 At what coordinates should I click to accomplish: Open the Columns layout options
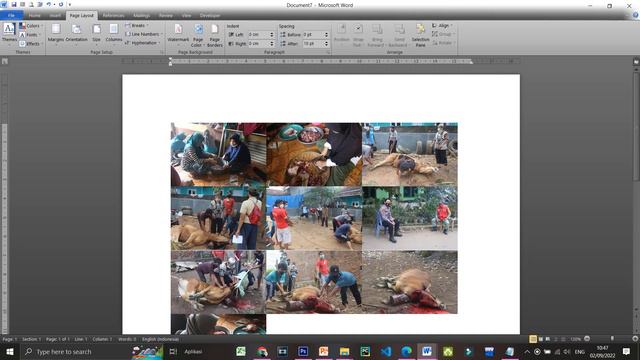[x=114, y=34]
